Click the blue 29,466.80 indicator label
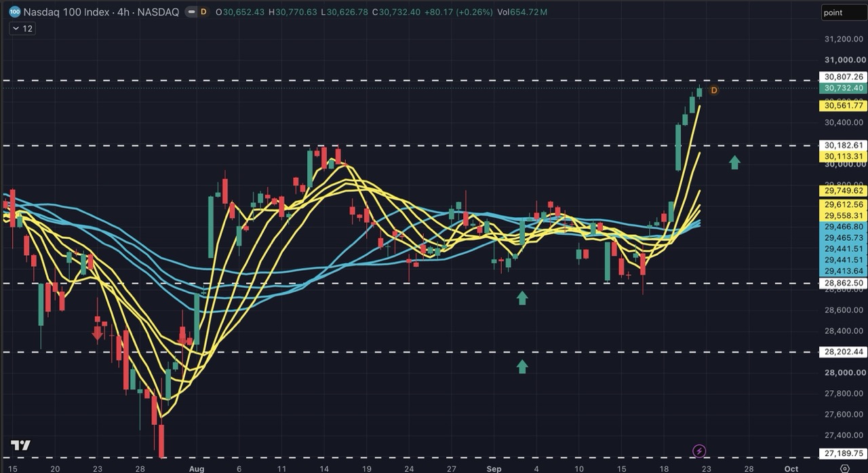The height and width of the screenshot is (473, 868). pos(843,227)
